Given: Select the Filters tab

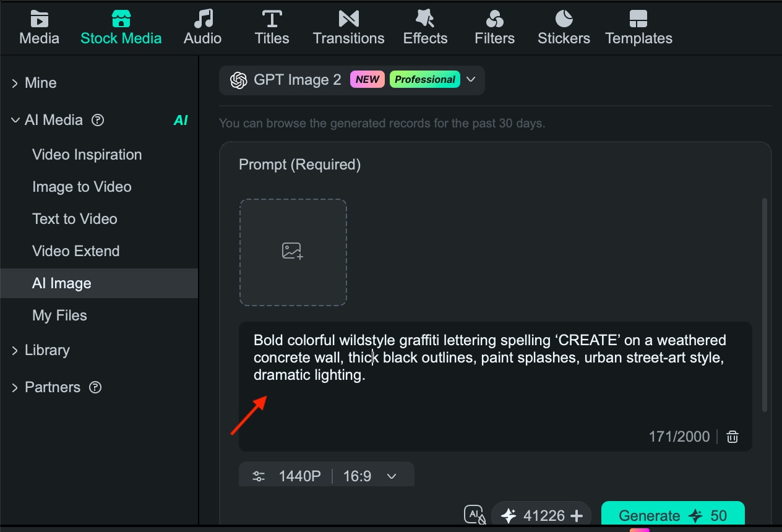Looking at the screenshot, I should [494, 28].
